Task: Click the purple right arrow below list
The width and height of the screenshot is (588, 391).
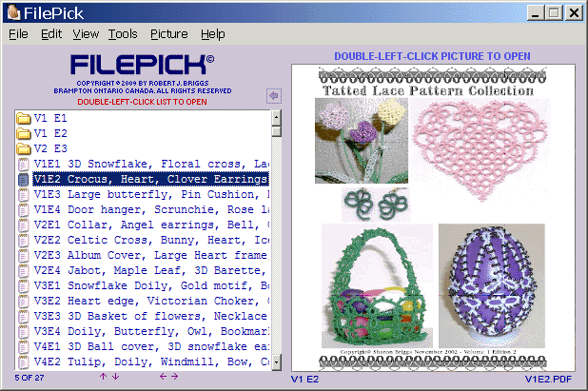Action: pyautogui.click(x=175, y=377)
